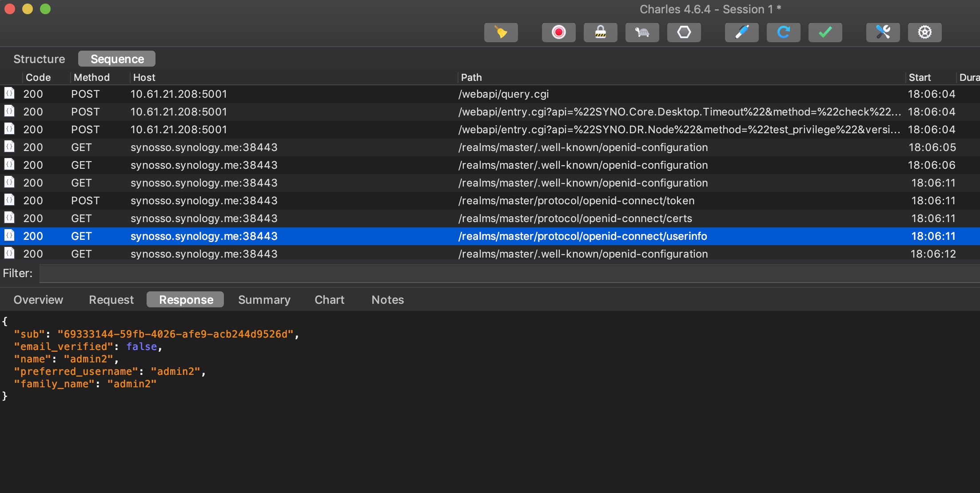Toggle SSL Proxying padlock icon
Image resolution: width=980 pixels, height=493 pixels.
tap(600, 32)
